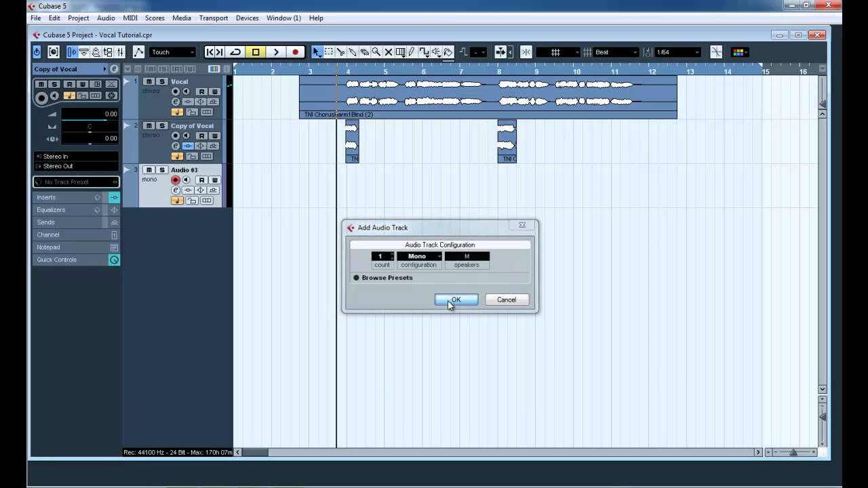Select the Glue tool
The width and height of the screenshot is (868, 488).
click(353, 52)
